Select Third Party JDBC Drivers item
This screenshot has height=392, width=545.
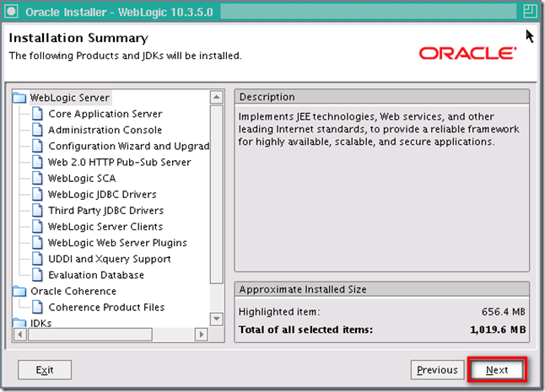click(105, 211)
